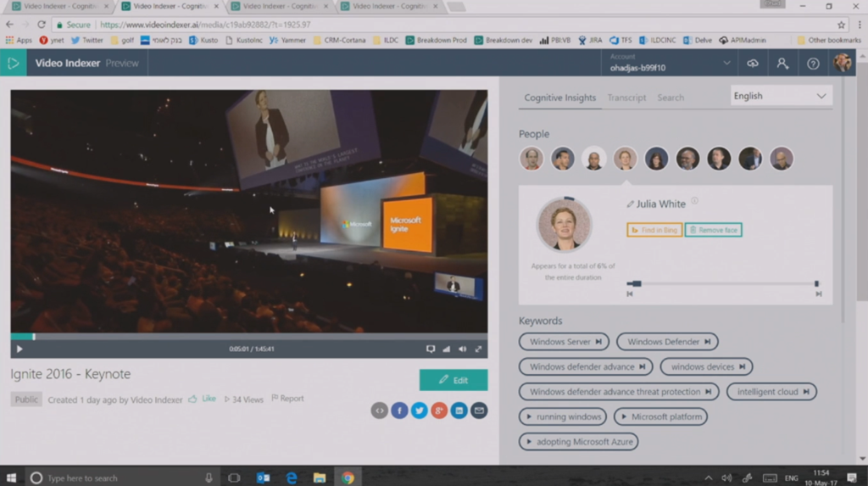The image size is (868, 486).
Task: Share the video by email icon
Action: [479, 411]
